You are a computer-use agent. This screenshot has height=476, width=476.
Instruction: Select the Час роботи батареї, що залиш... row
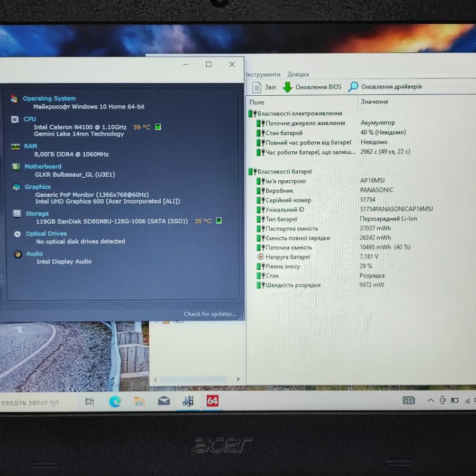click(x=333, y=152)
